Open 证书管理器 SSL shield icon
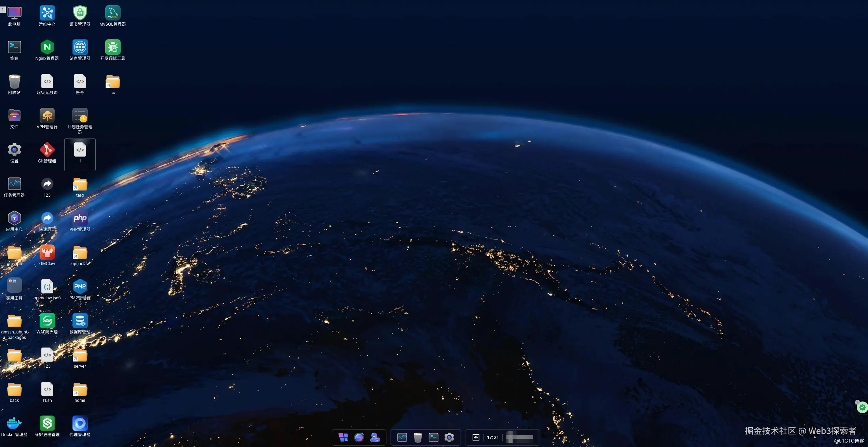868x447 pixels. point(80,13)
